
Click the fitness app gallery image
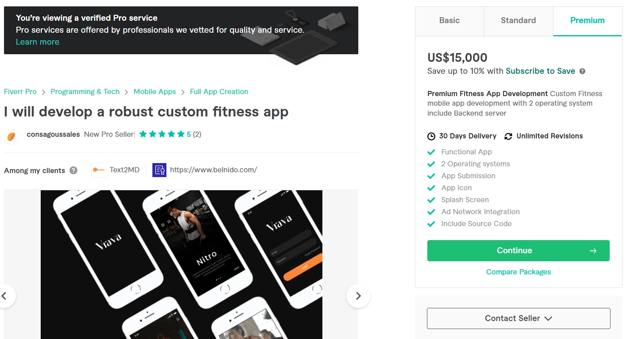181,264
